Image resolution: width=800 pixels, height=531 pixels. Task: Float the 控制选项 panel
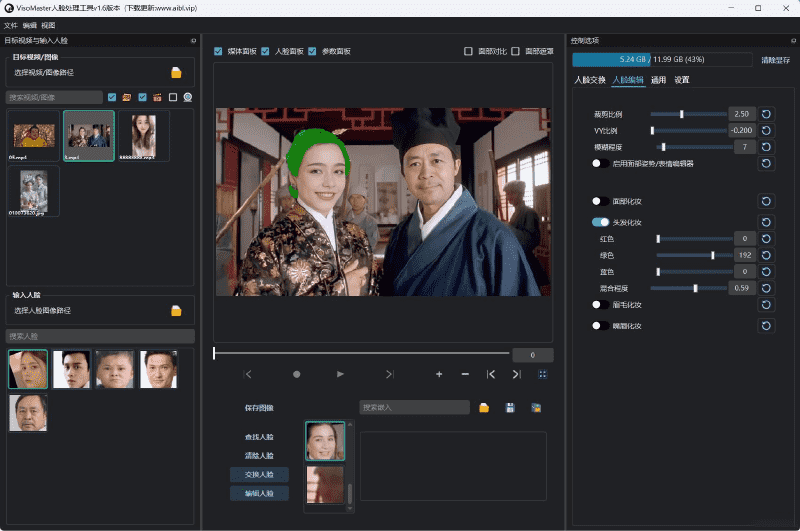tap(793, 41)
